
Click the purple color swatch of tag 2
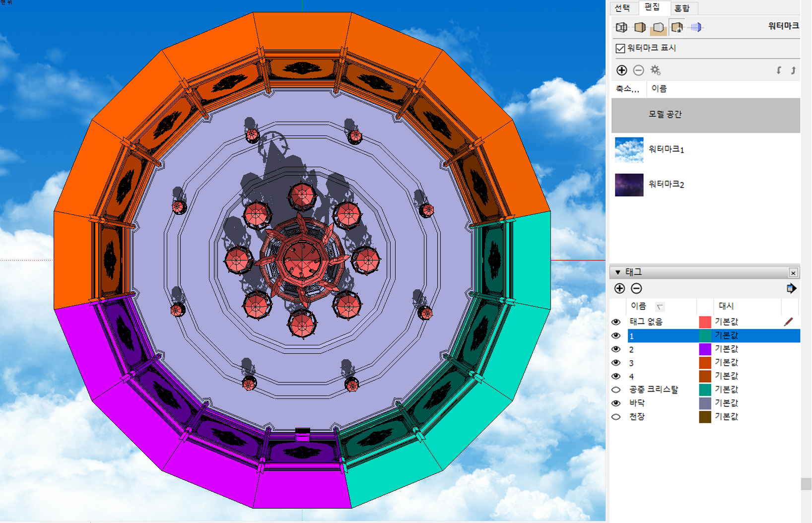pos(705,349)
